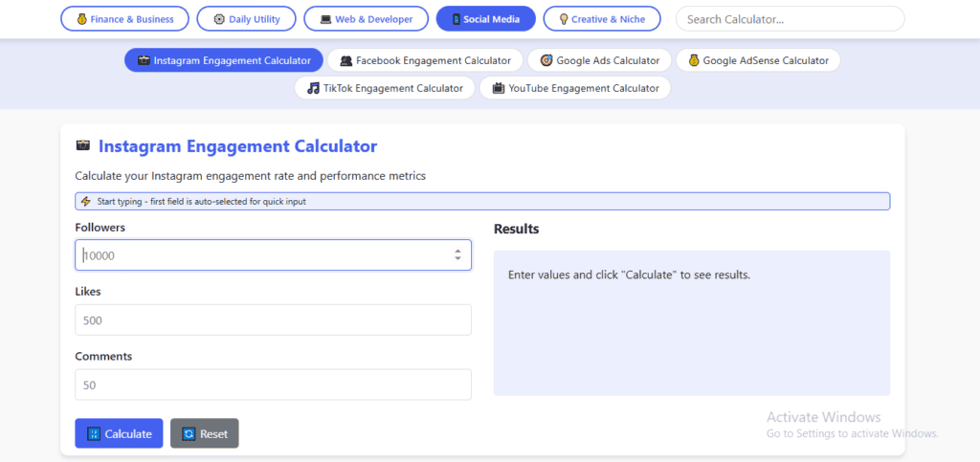Select the Social Media category

(x=485, y=19)
